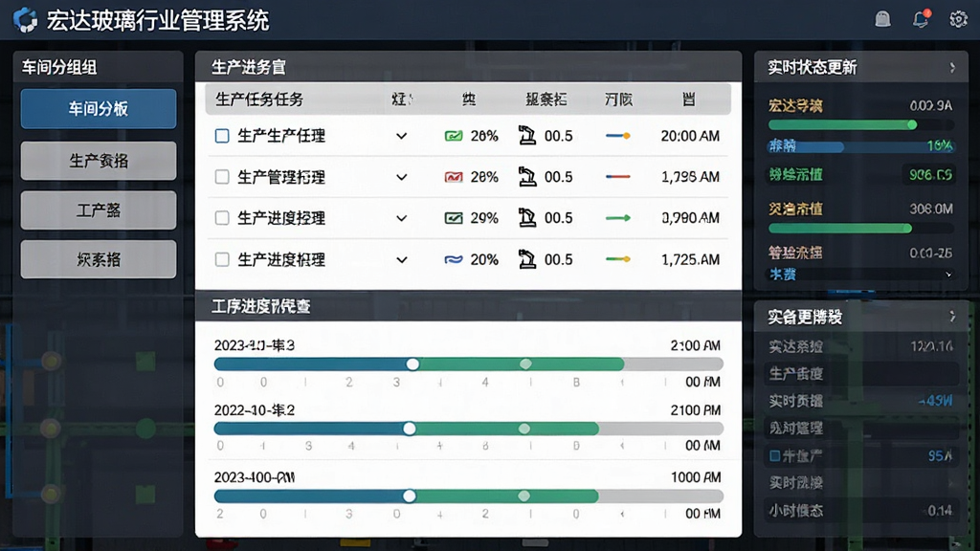Click the 2100 PM label above second bar
The height and width of the screenshot is (551, 980).
point(695,410)
